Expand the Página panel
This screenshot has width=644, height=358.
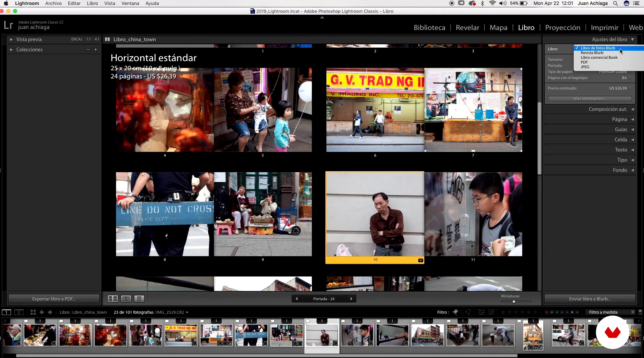tap(633, 119)
